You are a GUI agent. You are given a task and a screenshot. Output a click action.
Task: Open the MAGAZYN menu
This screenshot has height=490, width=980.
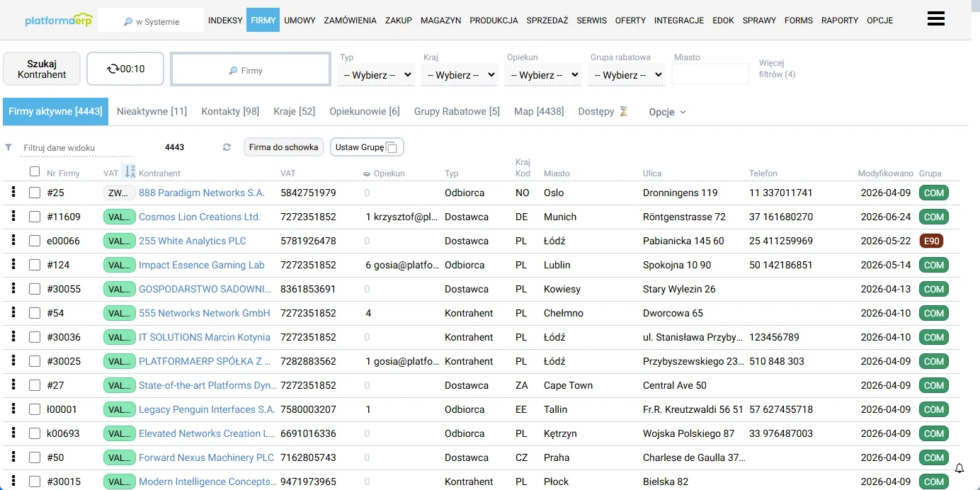click(x=440, y=21)
